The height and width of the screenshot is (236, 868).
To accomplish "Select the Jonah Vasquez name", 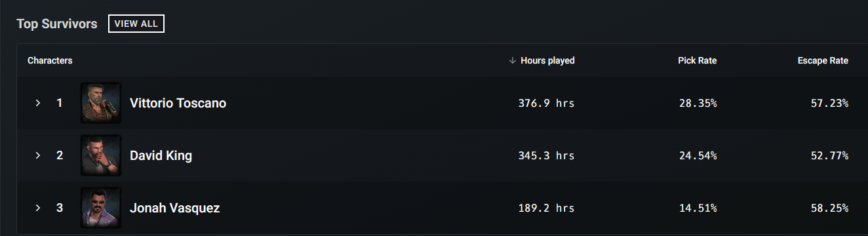I will click(175, 208).
